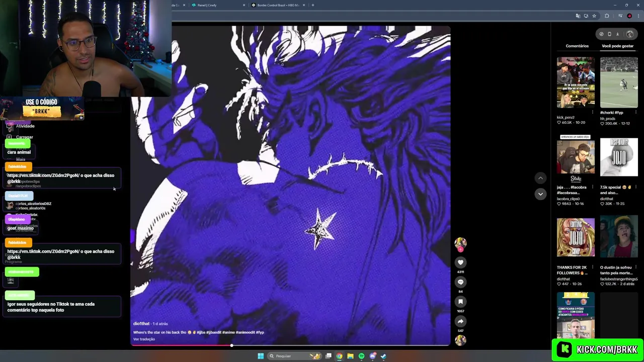Close the Painel | Cinefy tab
This screenshot has width=644, height=362.
(x=244, y=5)
